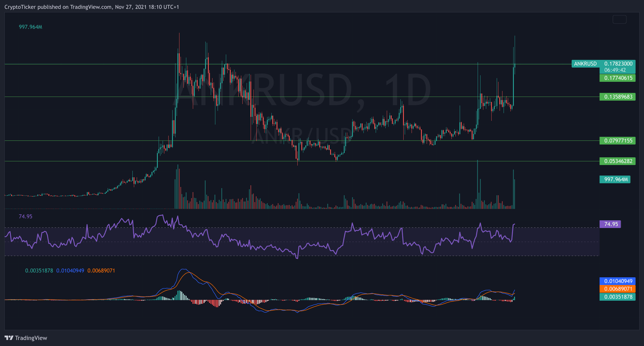
Task: Click the 74.95 RSI legend value on left
Action: [x=25, y=217]
